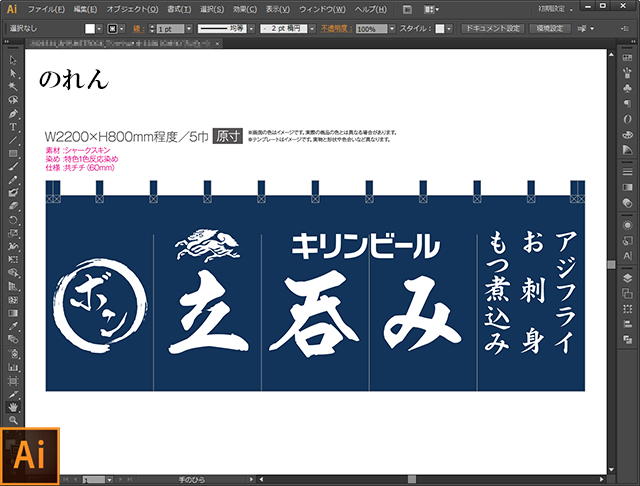This screenshot has width=640, height=486.
Task: Select the Shape Builder tool
Action: coord(13,273)
